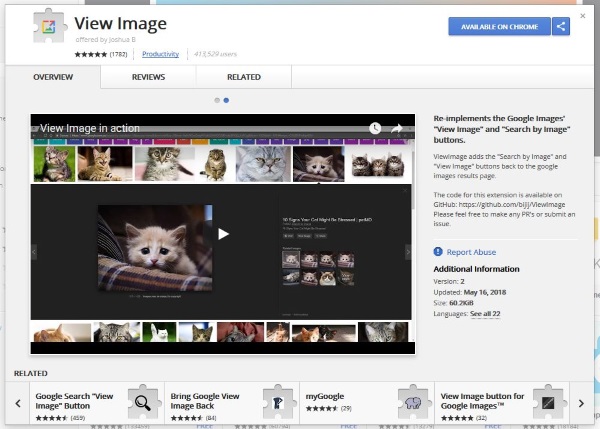Open the See all 22 languages link
The width and height of the screenshot is (600, 429).
485,314
